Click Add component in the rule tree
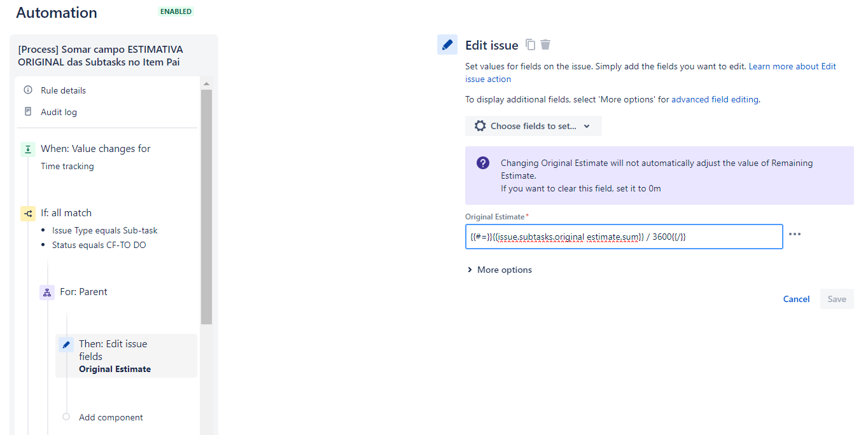This screenshot has width=868, height=435. [x=111, y=417]
